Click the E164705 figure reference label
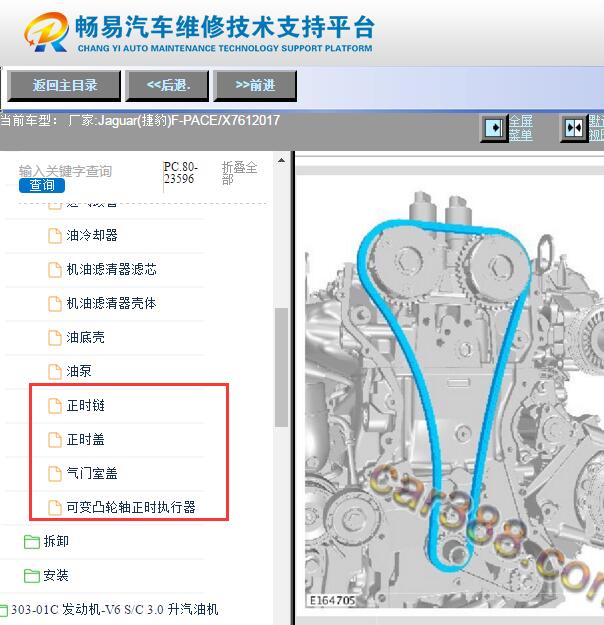Viewport: 604px width, 625px height. point(332,601)
